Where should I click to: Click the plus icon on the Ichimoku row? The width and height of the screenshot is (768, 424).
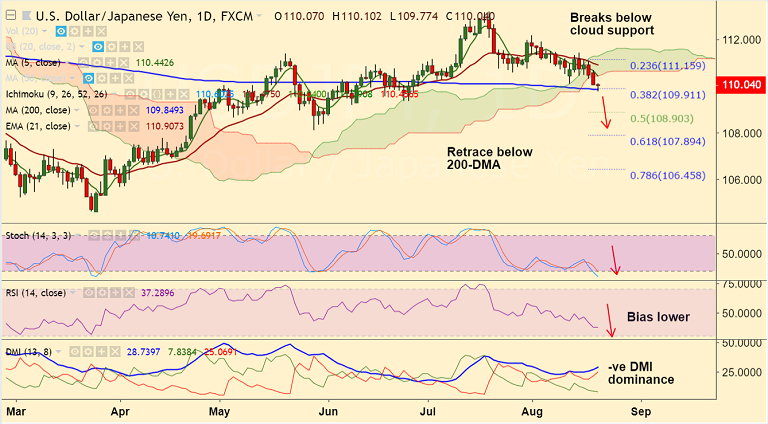tap(170, 94)
